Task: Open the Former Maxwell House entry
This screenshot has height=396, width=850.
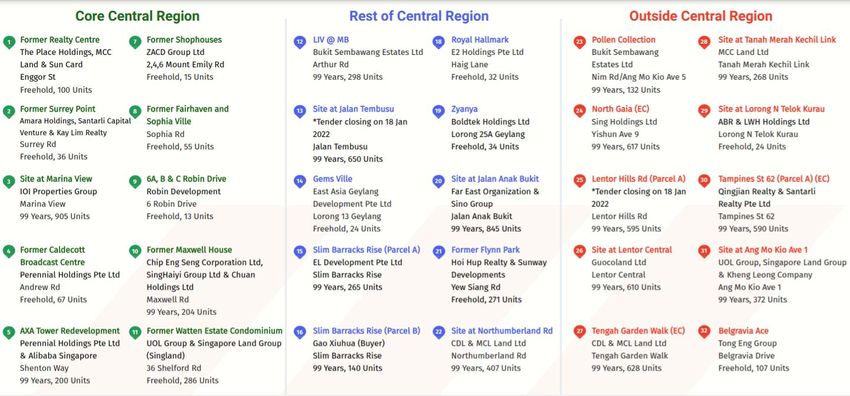Action: 189,250
